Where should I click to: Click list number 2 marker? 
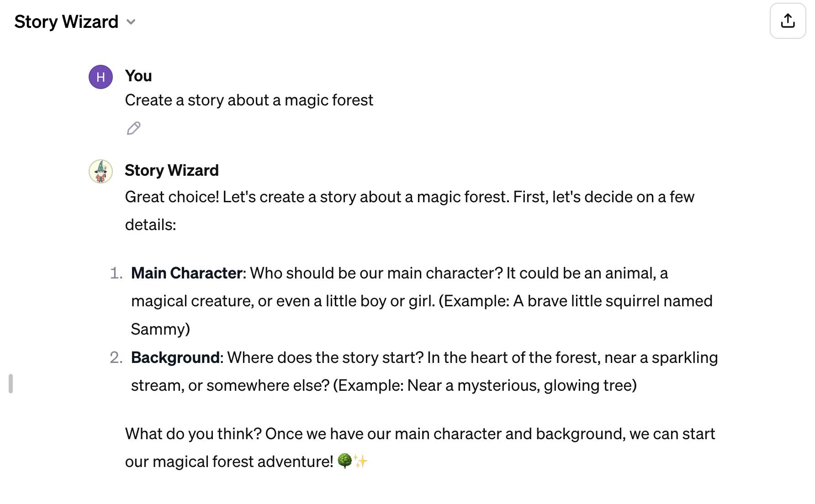[116, 357]
